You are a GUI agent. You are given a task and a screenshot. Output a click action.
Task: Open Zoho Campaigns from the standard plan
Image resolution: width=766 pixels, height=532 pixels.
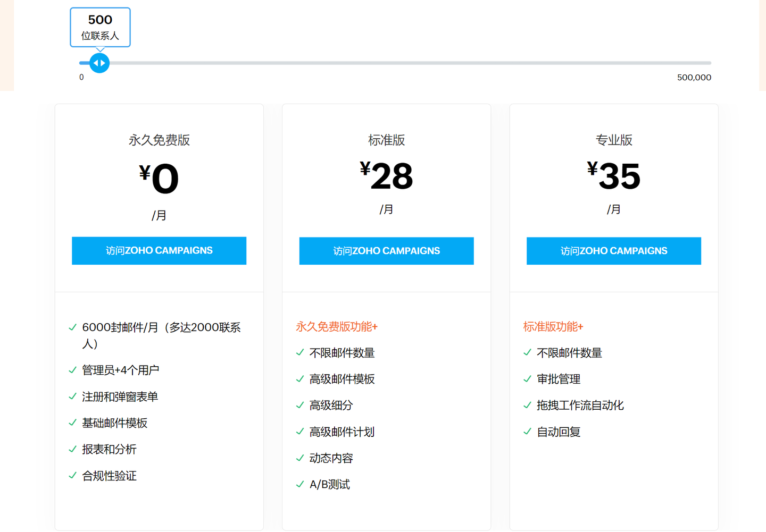[x=386, y=251]
